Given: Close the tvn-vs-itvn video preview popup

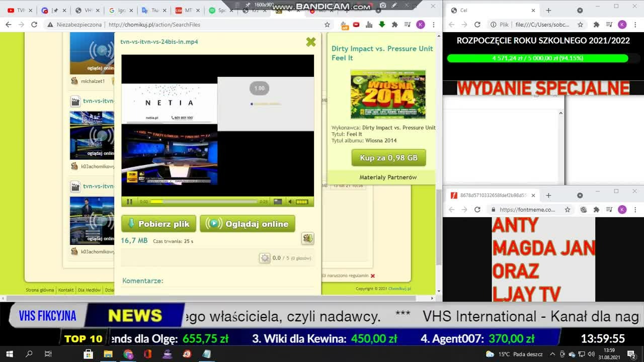Looking at the screenshot, I should [311, 42].
